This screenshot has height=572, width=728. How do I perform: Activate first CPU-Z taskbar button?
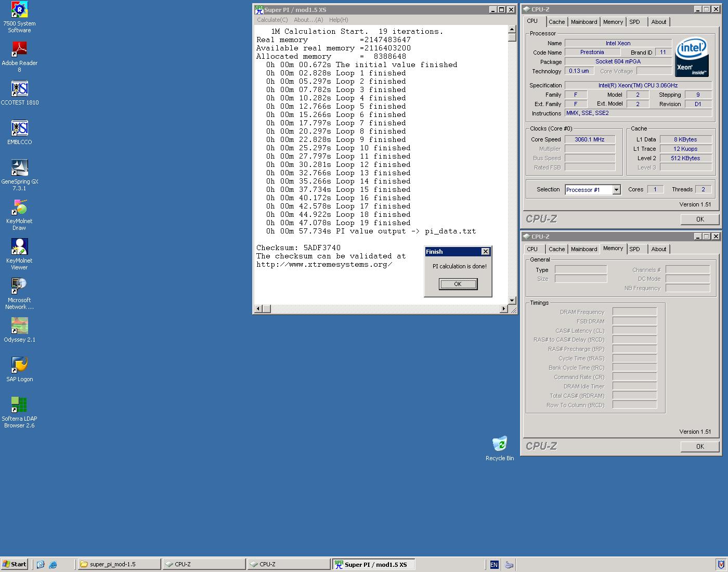203,564
